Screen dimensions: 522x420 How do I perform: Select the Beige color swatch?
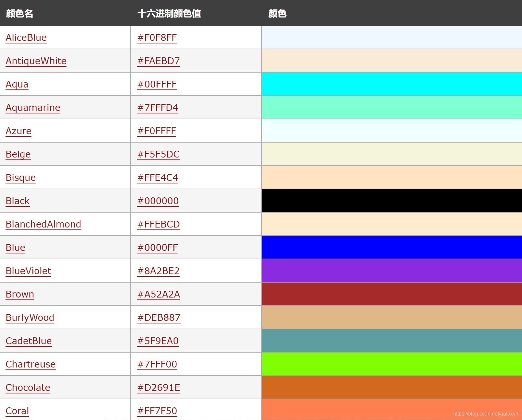pos(392,154)
